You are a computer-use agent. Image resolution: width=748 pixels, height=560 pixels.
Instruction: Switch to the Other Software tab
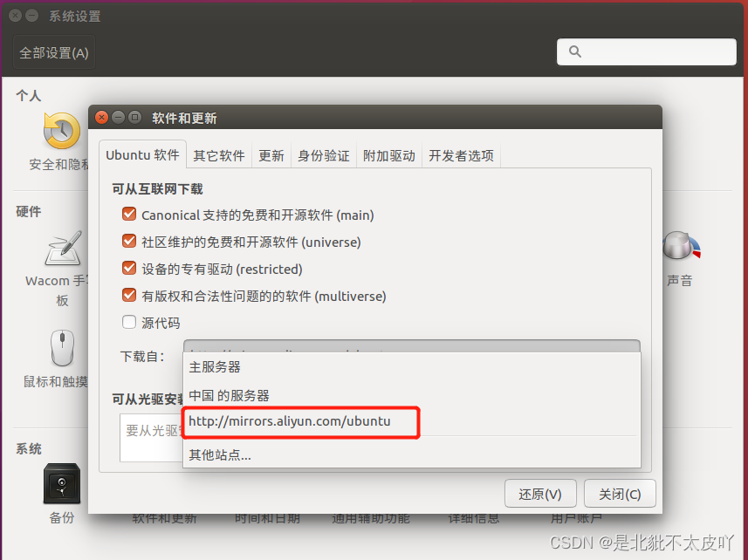219,155
